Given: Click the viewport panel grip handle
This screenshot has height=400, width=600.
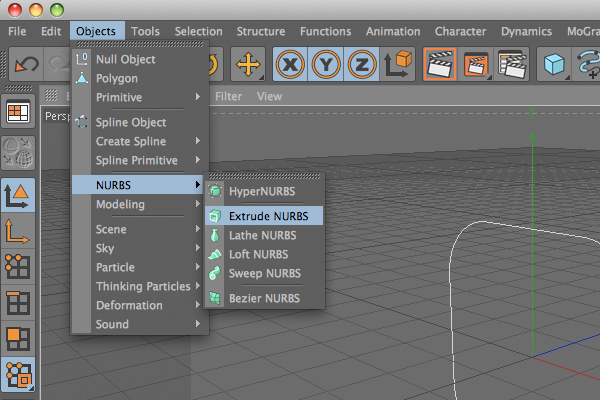Looking at the screenshot, I should pos(51,95).
